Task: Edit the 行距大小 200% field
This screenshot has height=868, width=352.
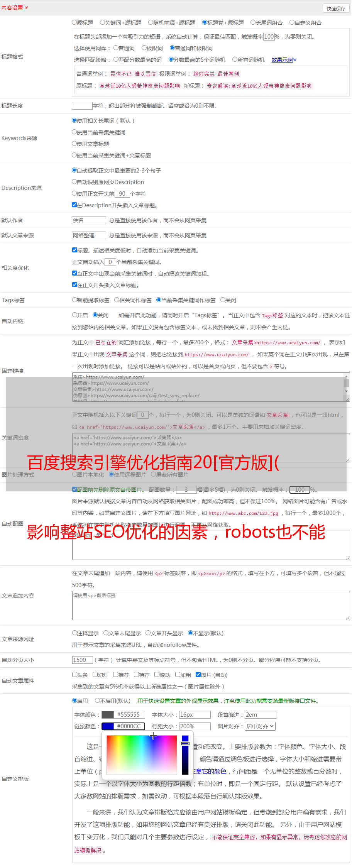Action: pyautogui.click(x=195, y=726)
